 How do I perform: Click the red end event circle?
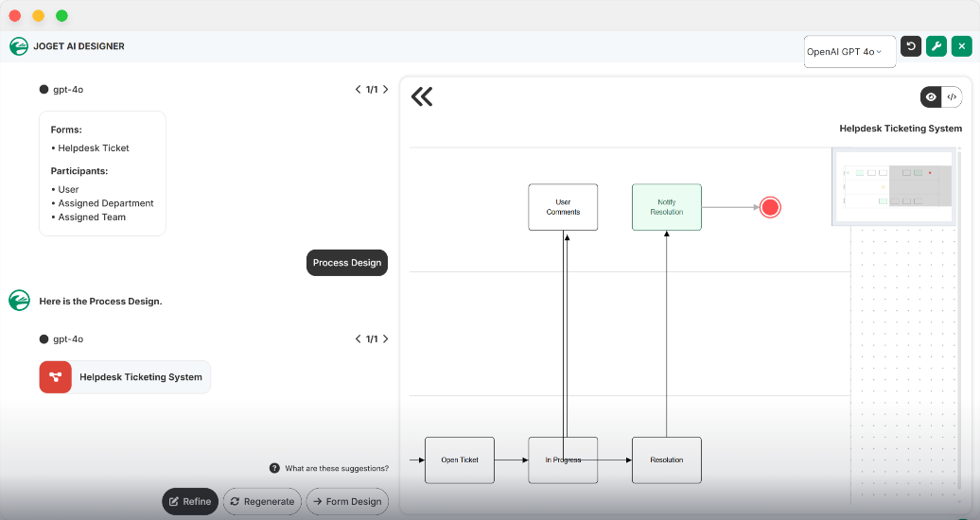tap(770, 207)
